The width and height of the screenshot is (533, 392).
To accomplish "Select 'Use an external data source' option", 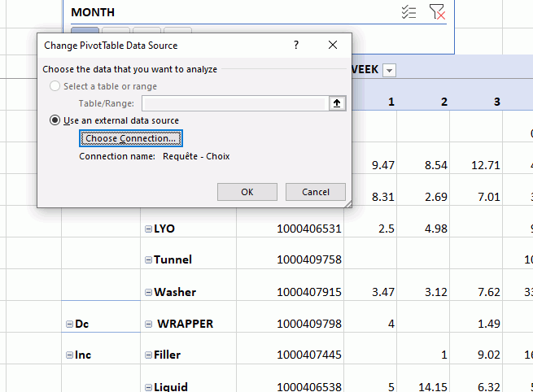I will pos(55,120).
